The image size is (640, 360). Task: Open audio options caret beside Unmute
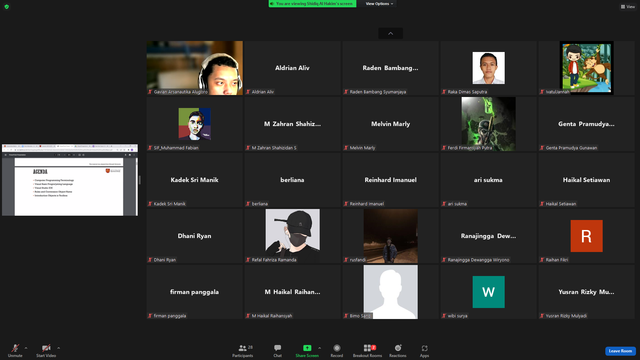point(26,348)
